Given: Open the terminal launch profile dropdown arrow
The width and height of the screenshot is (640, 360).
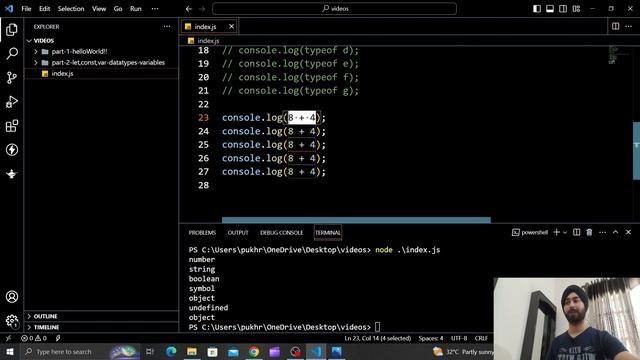Looking at the screenshot, I should pos(565,232).
